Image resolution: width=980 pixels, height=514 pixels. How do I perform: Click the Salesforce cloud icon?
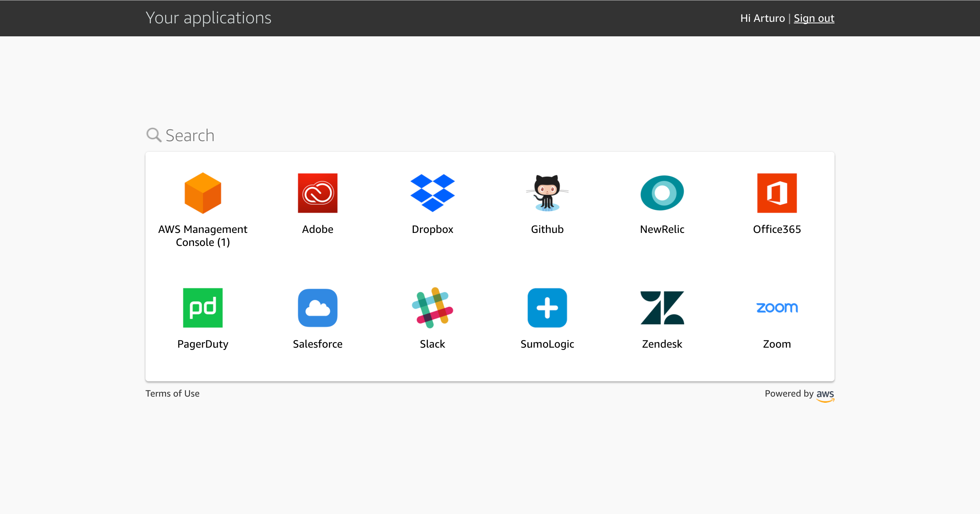(x=318, y=307)
